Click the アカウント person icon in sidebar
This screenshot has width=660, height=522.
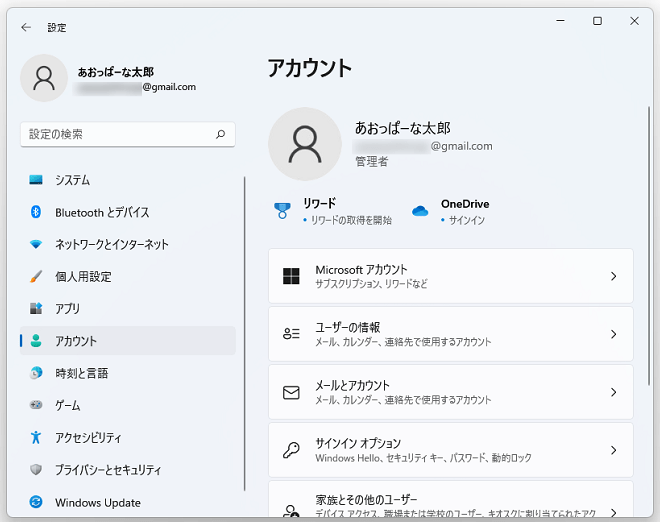pyautogui.click(x=36, y=341)
